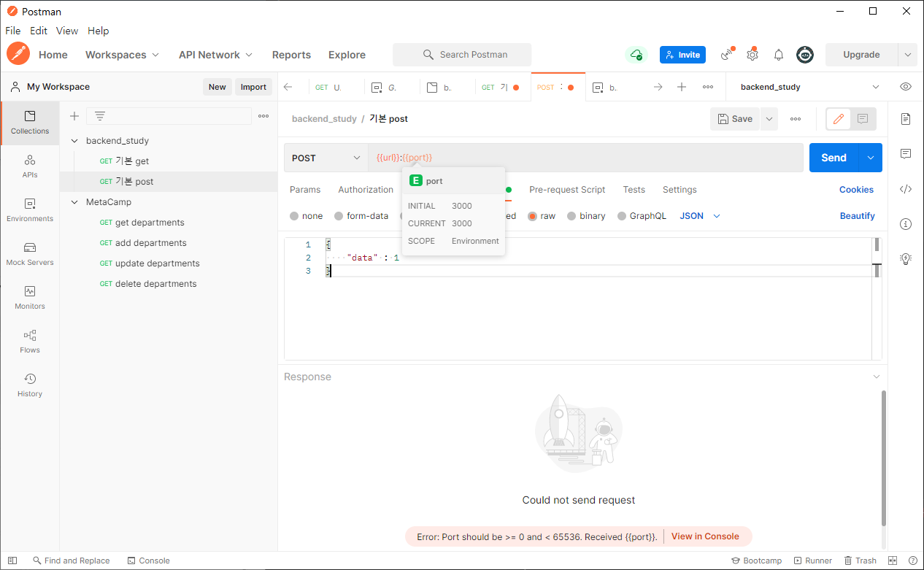
Task: Open the Cookies link
Action: [856, 190]
